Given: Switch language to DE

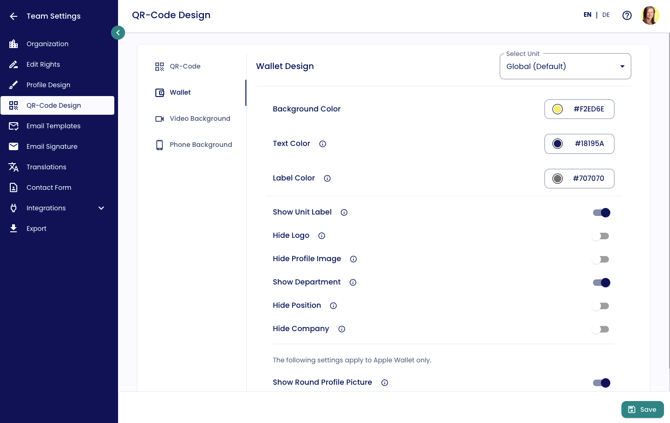Looking at the screenshot, I should tap(606, 15).
